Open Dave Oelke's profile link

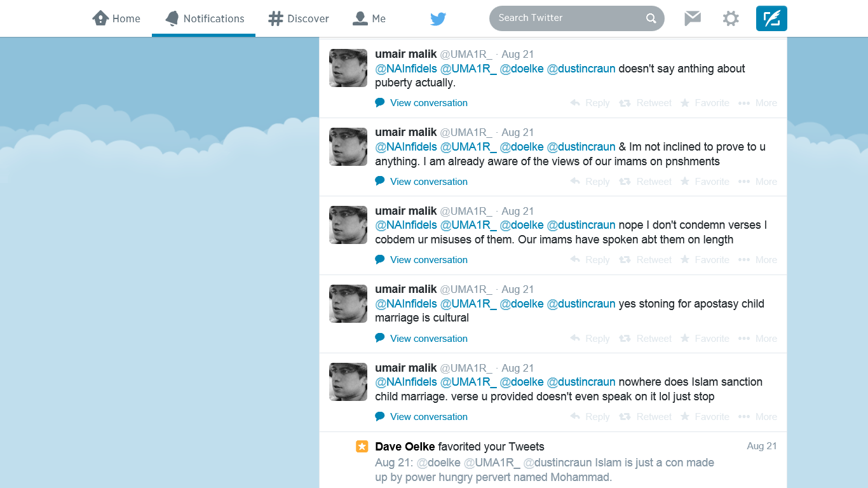pos(405,447)
